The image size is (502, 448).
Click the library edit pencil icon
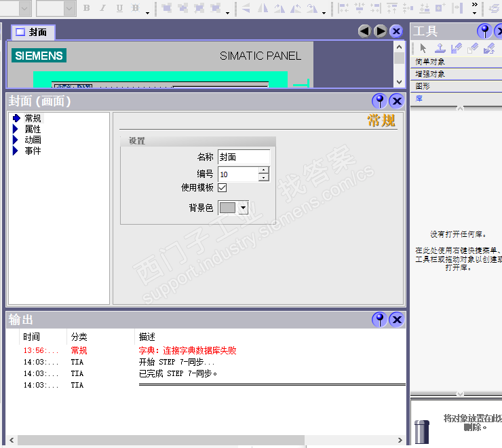tap(457, 48)
